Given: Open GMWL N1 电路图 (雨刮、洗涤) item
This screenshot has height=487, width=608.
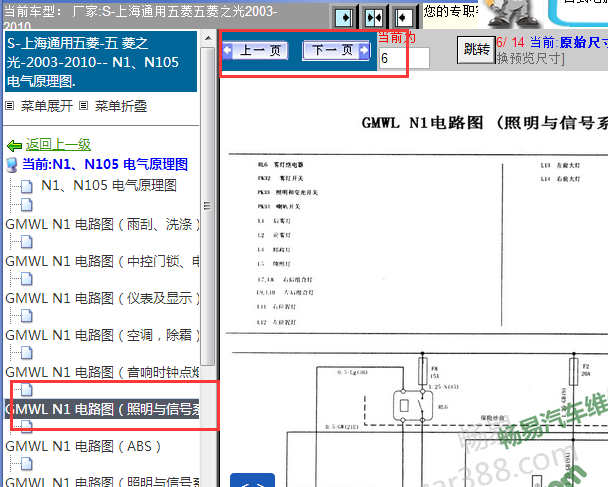Looking at the screenshot, I should pos(102,224).
